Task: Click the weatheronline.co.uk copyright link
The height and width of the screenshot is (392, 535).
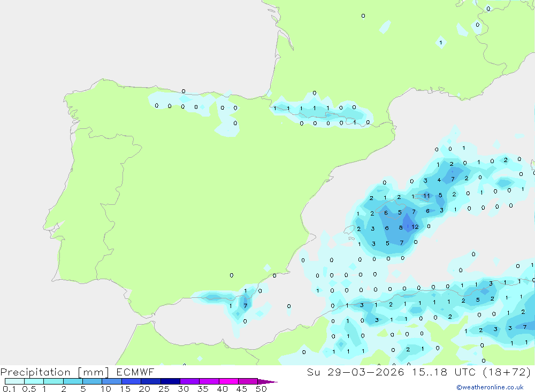Action: click(x=490, y=387)
